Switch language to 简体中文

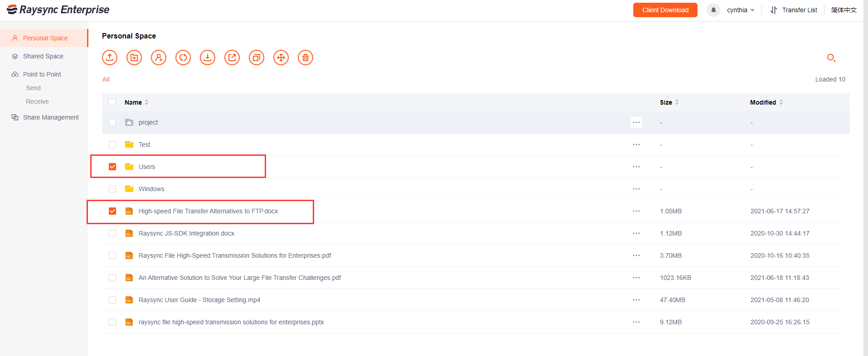point(844,10)
